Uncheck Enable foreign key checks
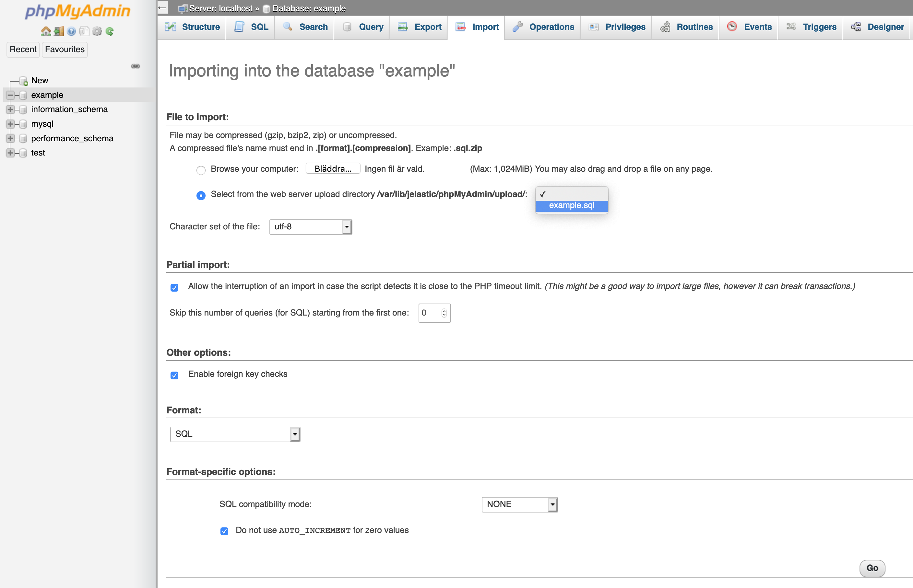The width and height of the screenshot is (913, 588). tap(174, 375)
